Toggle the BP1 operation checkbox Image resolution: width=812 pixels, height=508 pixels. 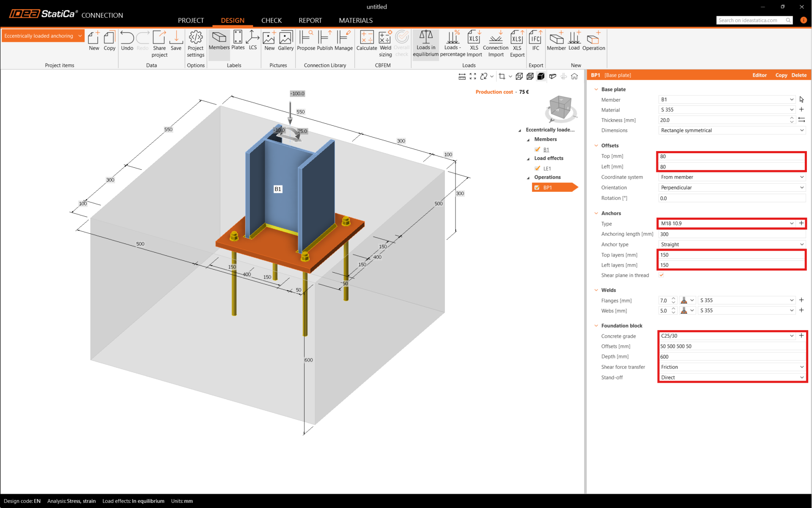(x=537, y=188)
